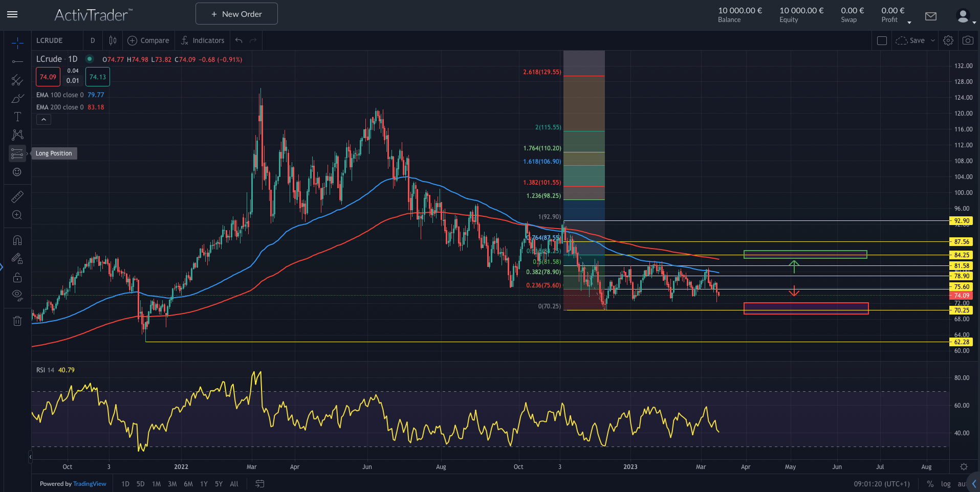The height and width of the screenshot is (492, 980).
Task: Collapse the EMA legend with the up arrow
Action: 43,119
